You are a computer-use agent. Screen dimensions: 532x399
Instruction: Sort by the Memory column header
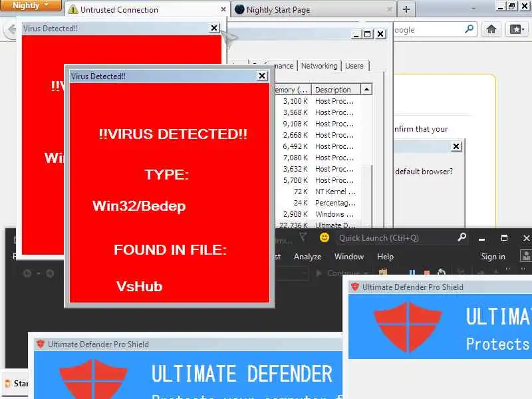293,90
